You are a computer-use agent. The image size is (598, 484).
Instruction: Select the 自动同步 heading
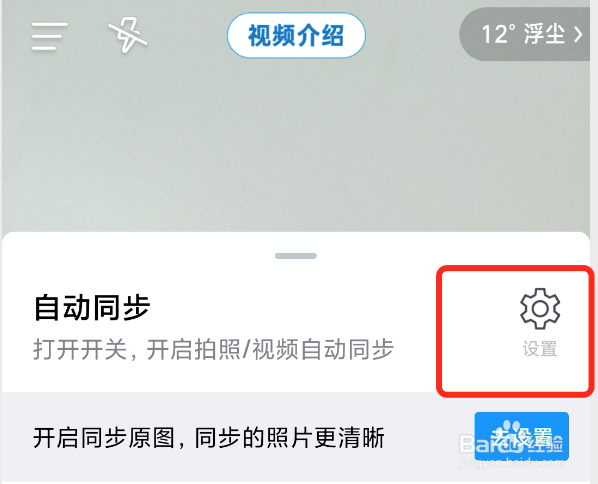[x=92, y=307]
